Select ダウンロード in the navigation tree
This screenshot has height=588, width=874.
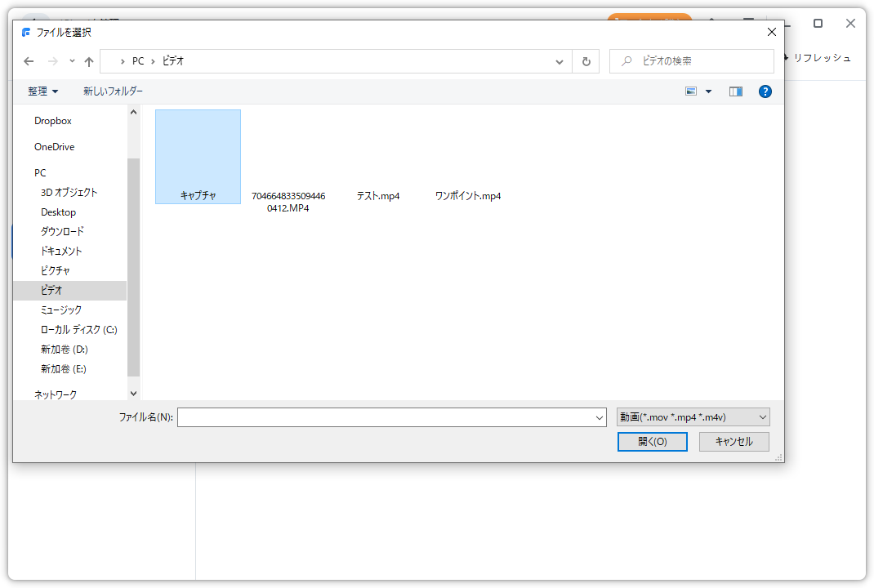point(62,231)
